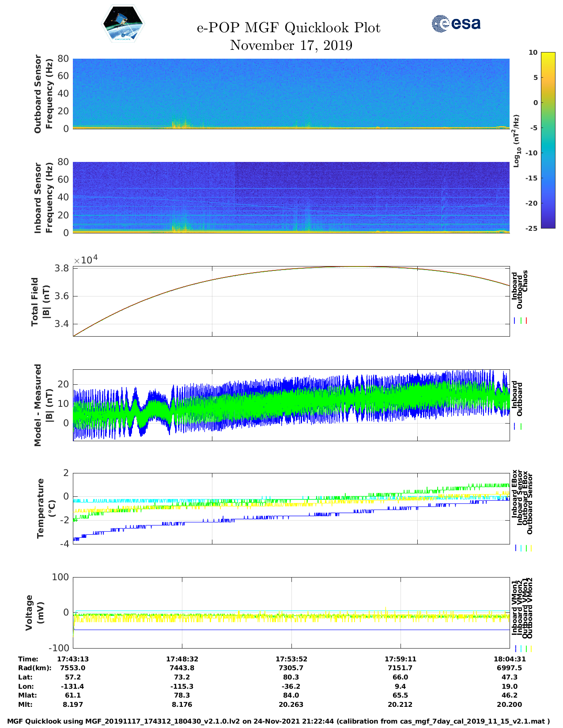Click the Model - Measured plot area
563x728 pixels.
click(x=291, y=405)
